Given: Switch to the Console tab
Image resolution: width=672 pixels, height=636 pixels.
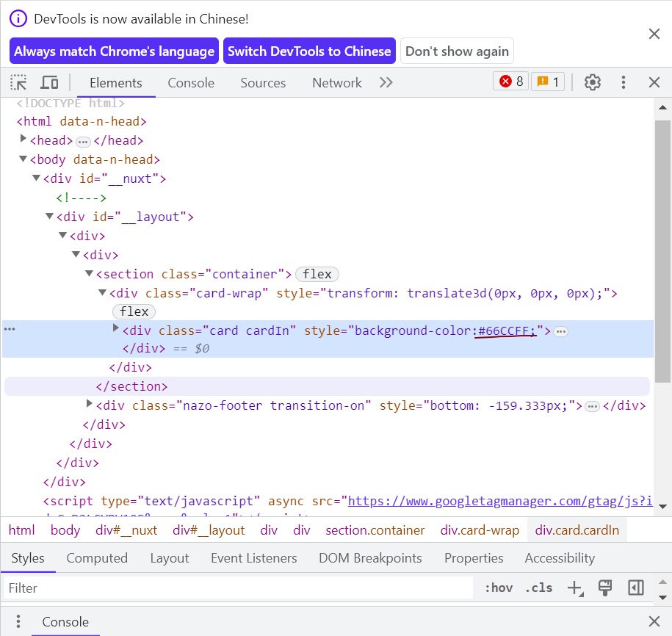Looking at the screenshot, I should click(191, 83).
